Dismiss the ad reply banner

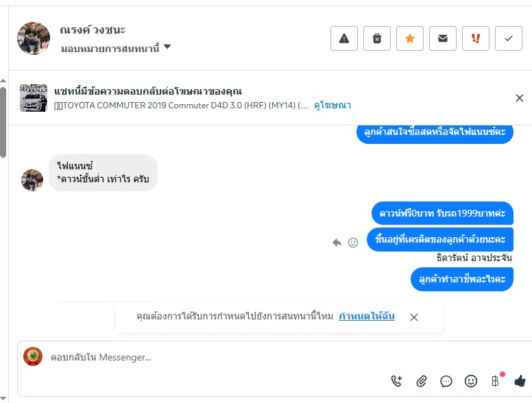click(x=520, y=98)
